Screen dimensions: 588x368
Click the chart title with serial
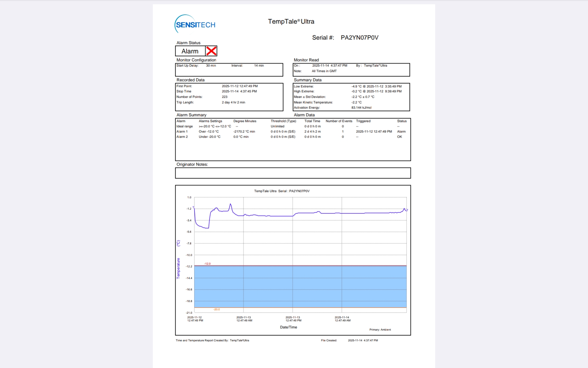coord(282,191)
